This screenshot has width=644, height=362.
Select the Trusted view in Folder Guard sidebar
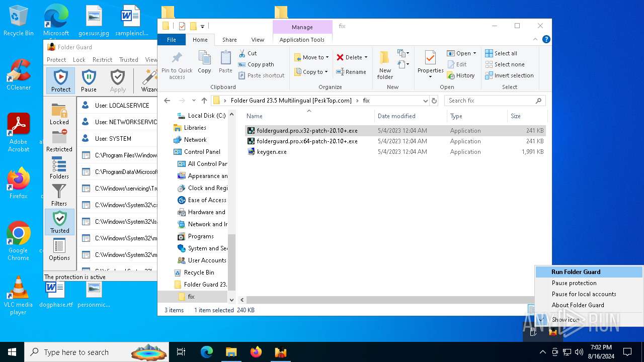click(59, 222)
